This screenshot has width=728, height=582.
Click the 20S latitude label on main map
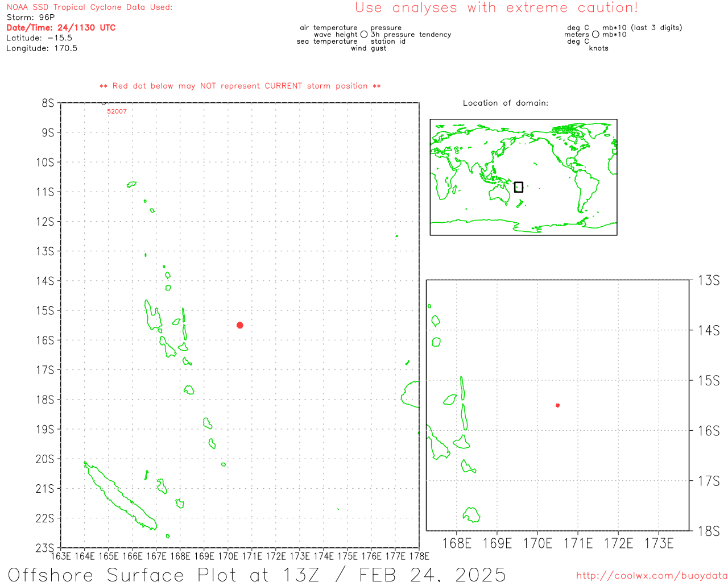[45, 459]
